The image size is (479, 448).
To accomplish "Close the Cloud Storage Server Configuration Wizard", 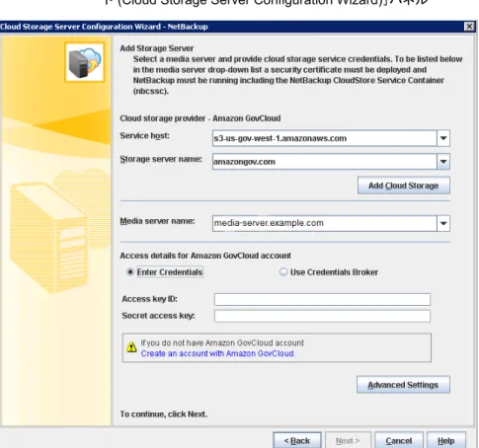I will click(x=469, y=27).
